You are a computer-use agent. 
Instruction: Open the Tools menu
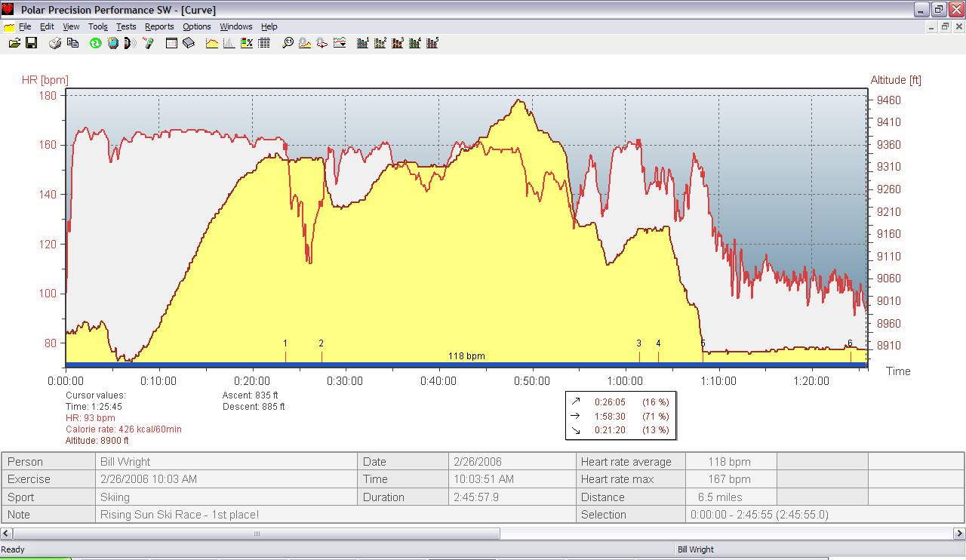click(98, 26)
